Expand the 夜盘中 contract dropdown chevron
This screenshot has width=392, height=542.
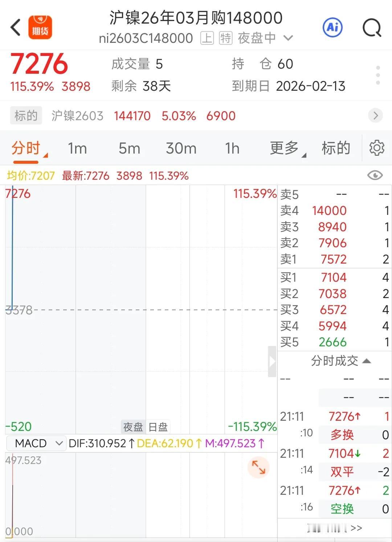pyautogui.click(x=288, y=38)
